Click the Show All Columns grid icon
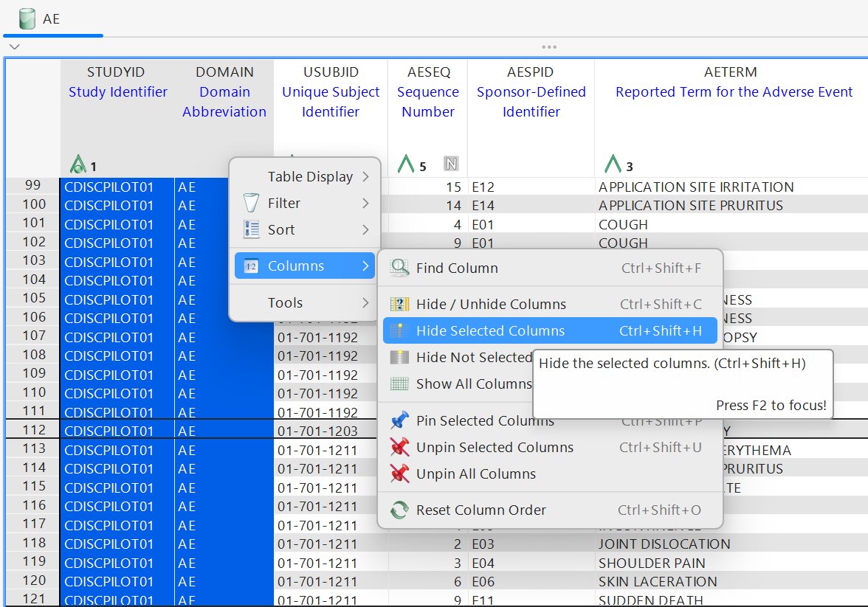868x607 pixels. point(399,384)
